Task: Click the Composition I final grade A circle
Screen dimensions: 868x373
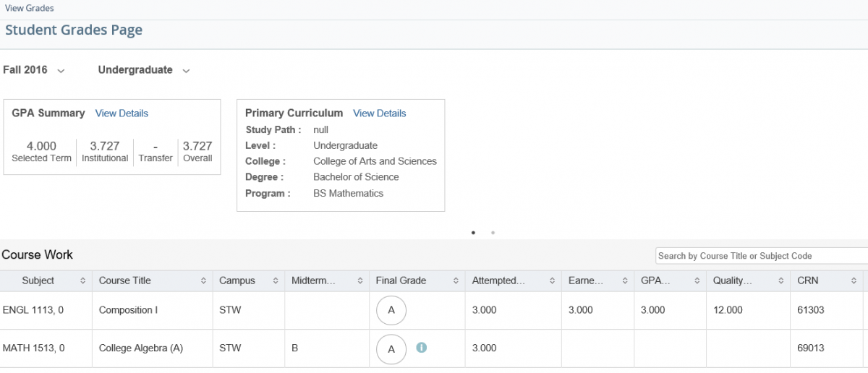Action: tap(391, 310)
